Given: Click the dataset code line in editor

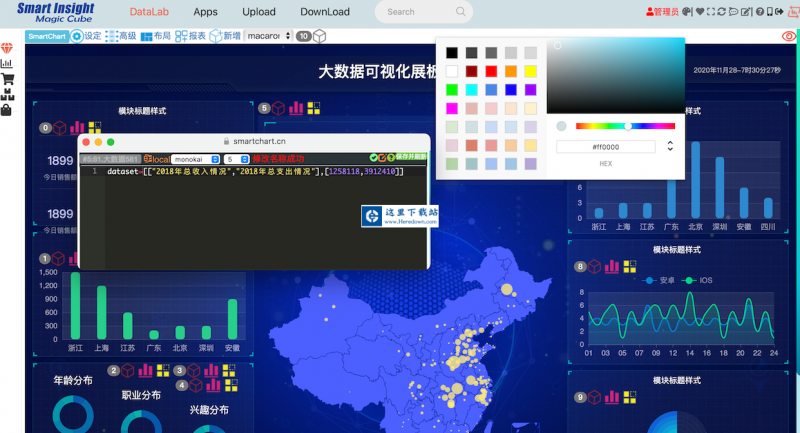Looking at the screenshot, I should click(255, 171).
